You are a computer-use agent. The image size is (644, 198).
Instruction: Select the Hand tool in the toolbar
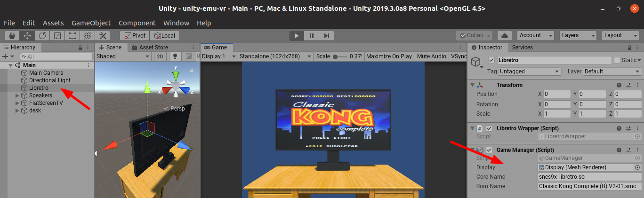coord(12,35)
